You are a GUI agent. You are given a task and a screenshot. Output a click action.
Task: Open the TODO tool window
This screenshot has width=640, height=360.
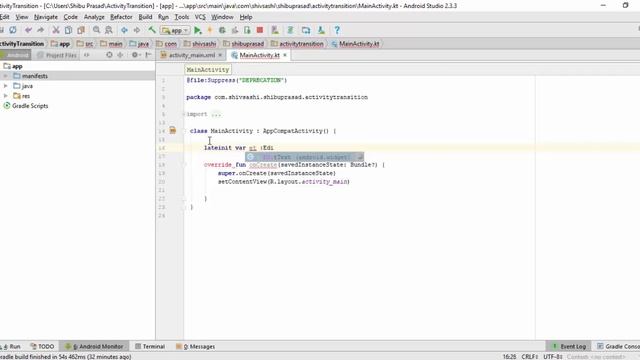42,347
